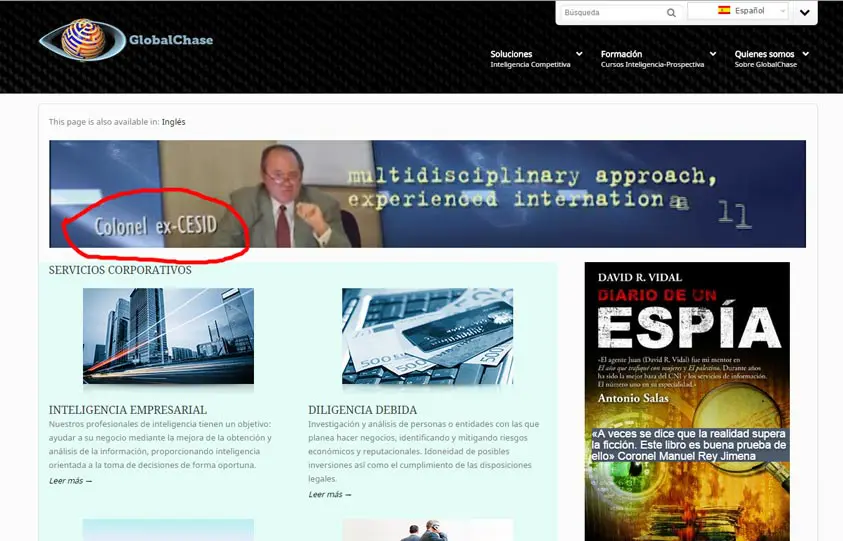
Task: Open the skyscraper Inteligencia Empresarial image
Action: click(x=168, y=336)
